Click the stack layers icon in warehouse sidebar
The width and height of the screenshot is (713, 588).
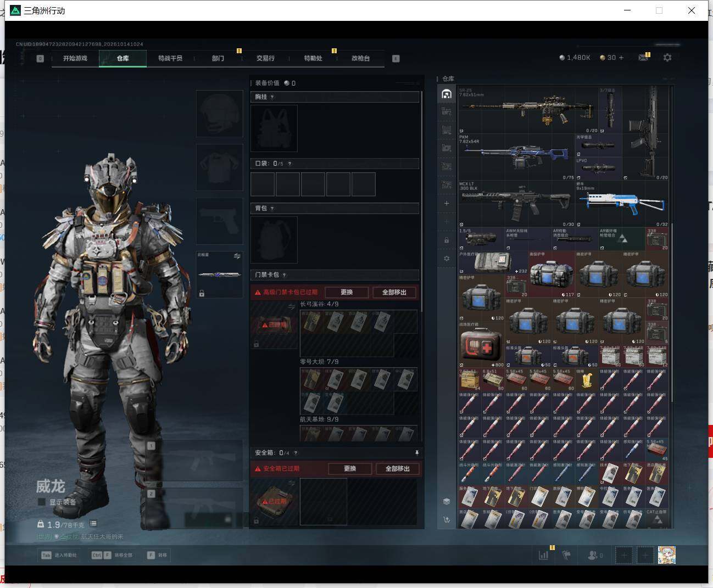point(447,501)
